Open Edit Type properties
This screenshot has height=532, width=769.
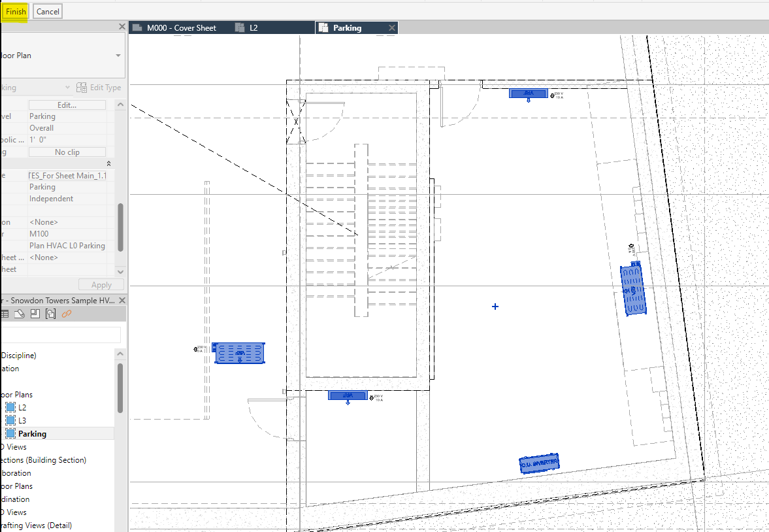tap(99, 88)
